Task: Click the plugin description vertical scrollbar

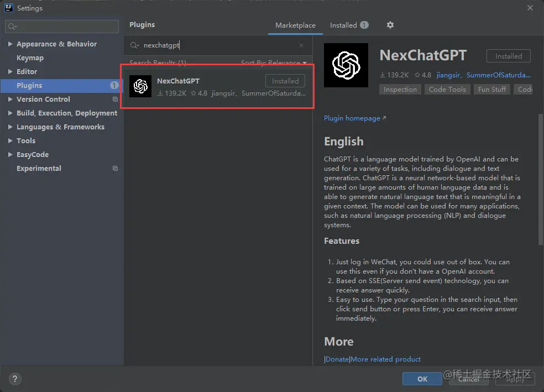Action: coord(541,180)
